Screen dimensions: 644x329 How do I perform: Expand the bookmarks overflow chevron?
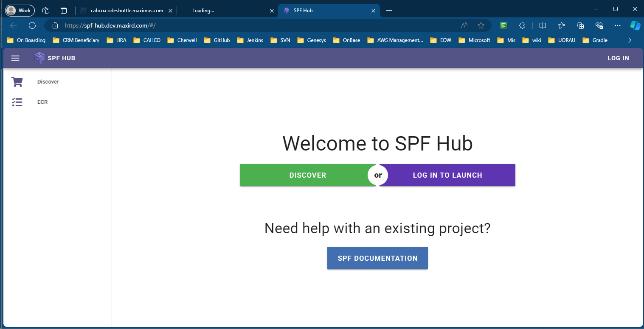click(630, 40)
